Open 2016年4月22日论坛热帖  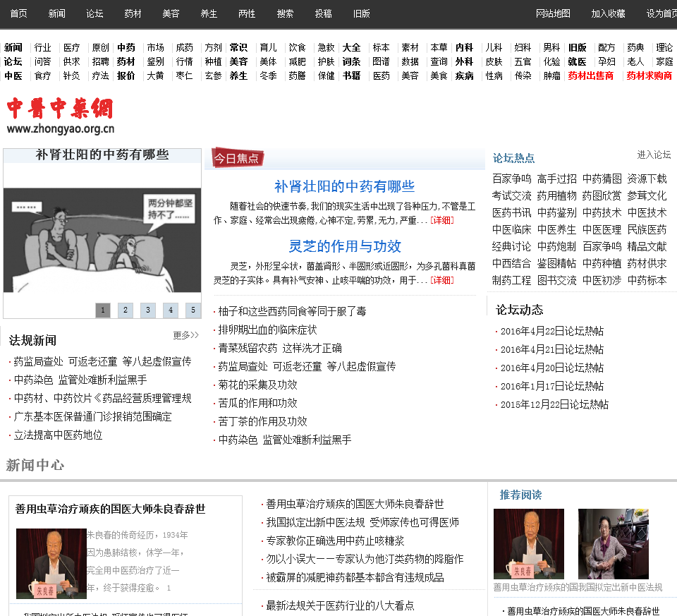coord(551,332)
